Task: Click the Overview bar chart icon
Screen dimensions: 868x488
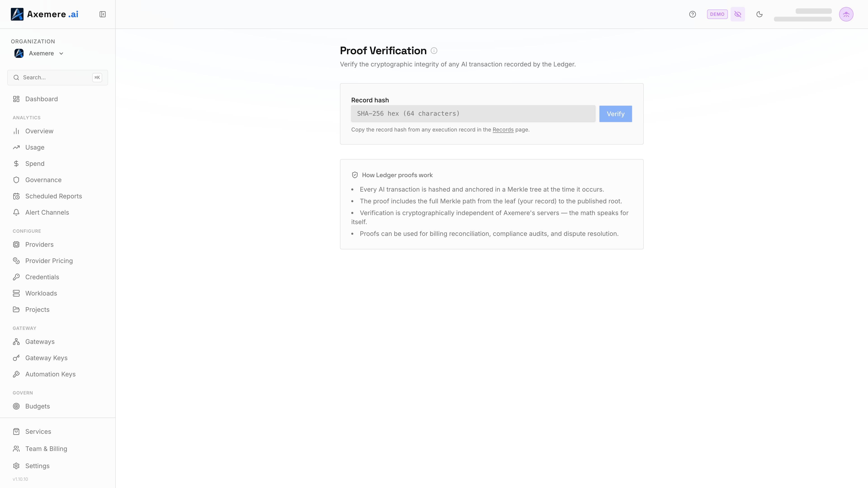Action: [16, 131]
